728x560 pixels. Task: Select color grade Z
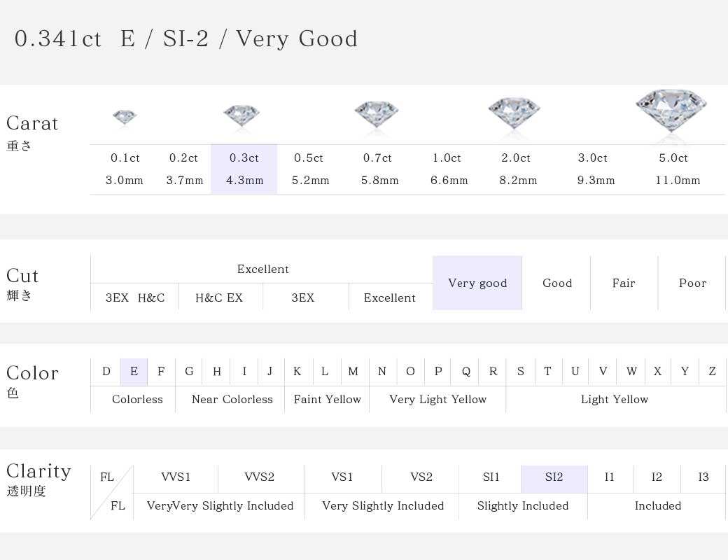[712, 372]
